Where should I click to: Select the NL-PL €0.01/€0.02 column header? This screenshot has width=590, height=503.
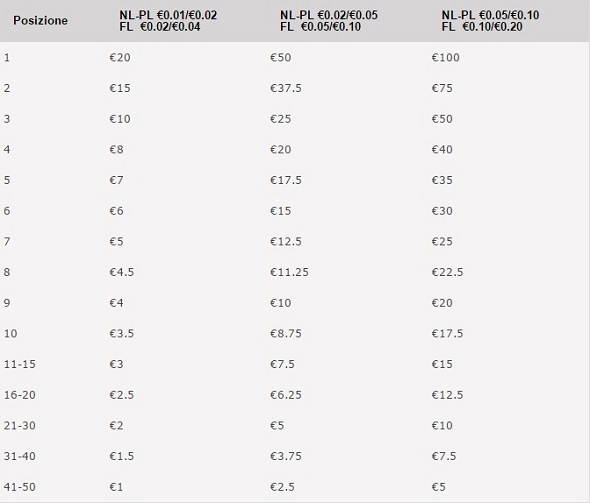pyautogui.click(x=168, y=21)
